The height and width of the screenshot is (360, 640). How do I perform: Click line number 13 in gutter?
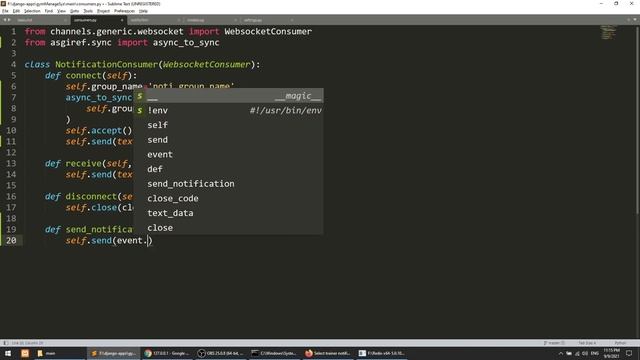[11, 163]
